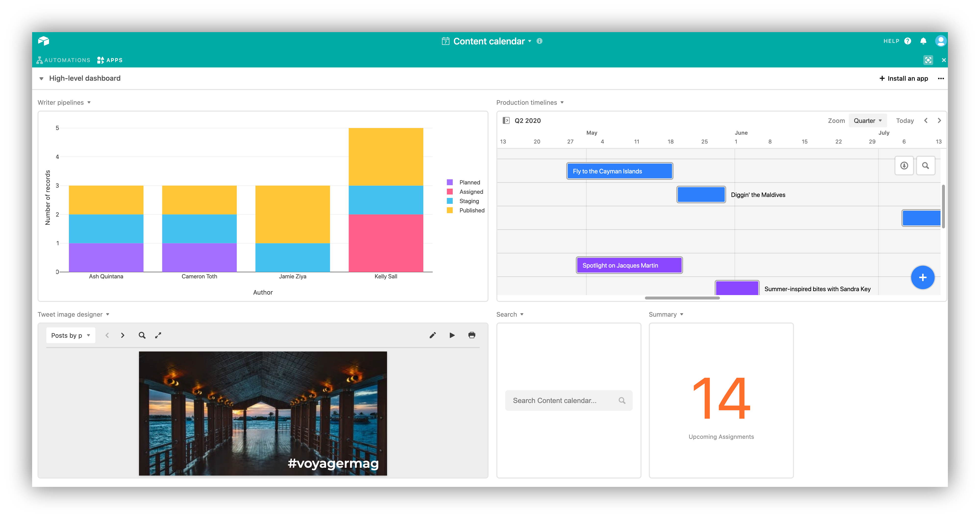Click the timeline download icon button
Viewport: 980px width, 519px height.
point(904,166)
